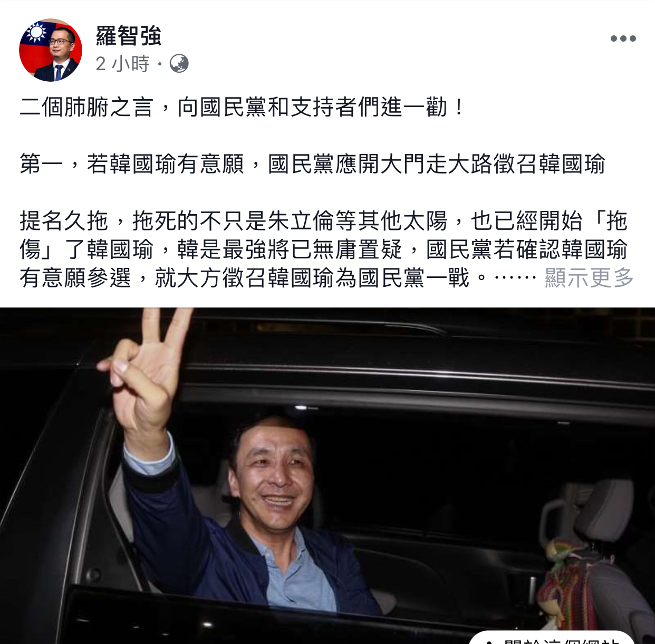Viewport: 655px width, 644px height.
Task: Click the globe public audience icon
Action: pos(179,64)
